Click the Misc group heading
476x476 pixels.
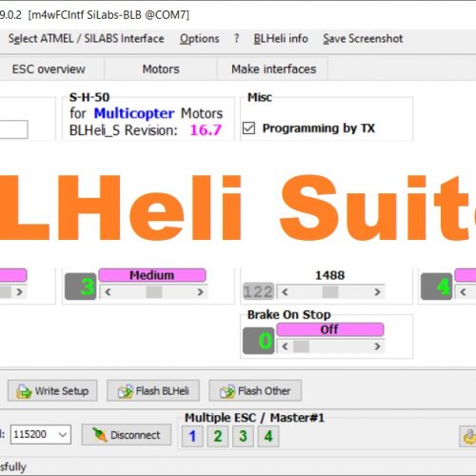[260, 97]
